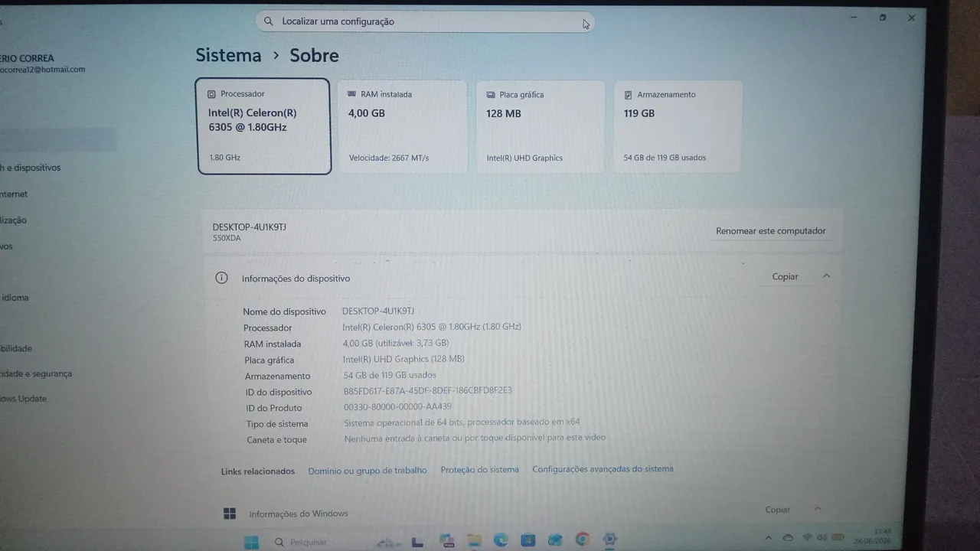Click the Nome do dispositivo label
Screen dimensions: 980x551
pos(285,311)
